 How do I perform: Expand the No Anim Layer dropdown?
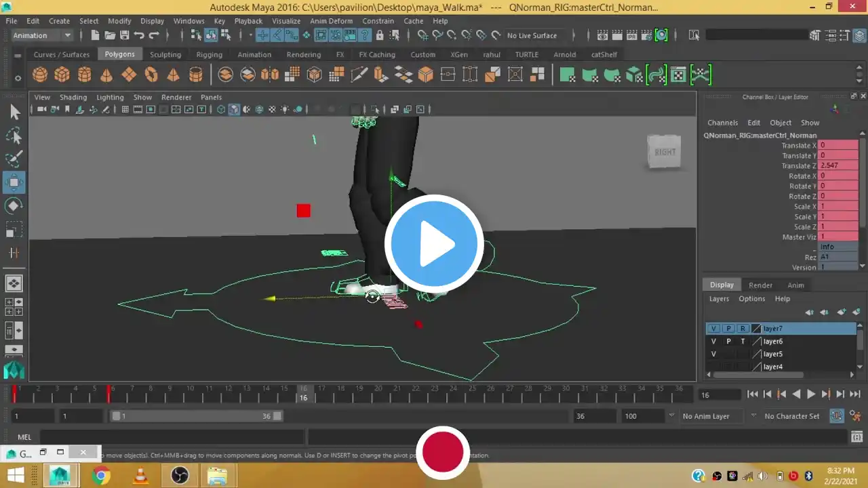[x=753, y=416]
